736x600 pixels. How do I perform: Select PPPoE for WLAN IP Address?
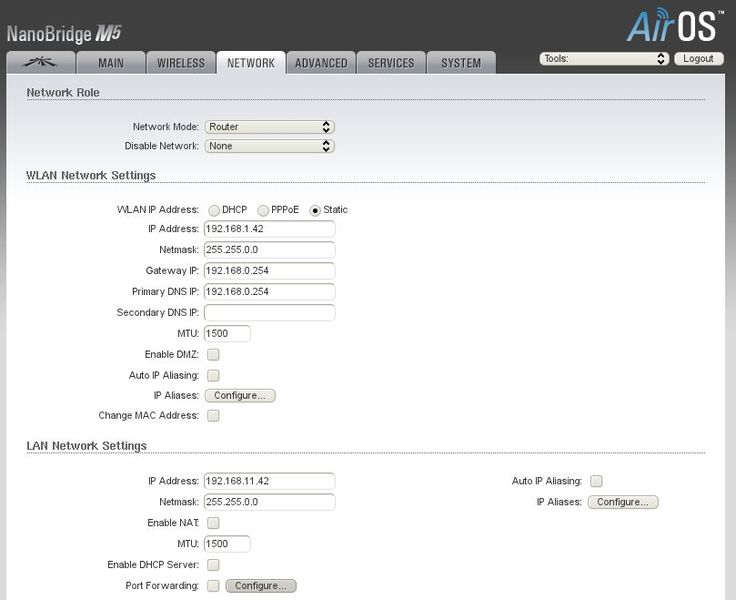point(263,210)
